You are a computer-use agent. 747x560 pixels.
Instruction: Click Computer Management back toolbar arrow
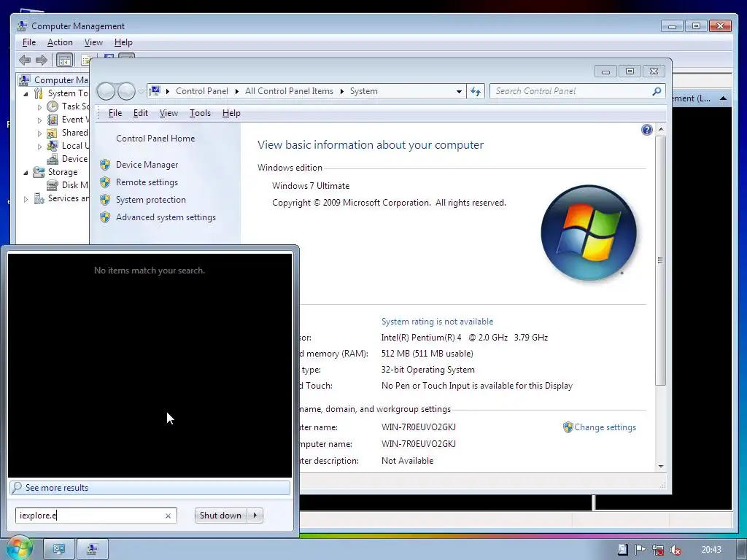tap(25, 60)
